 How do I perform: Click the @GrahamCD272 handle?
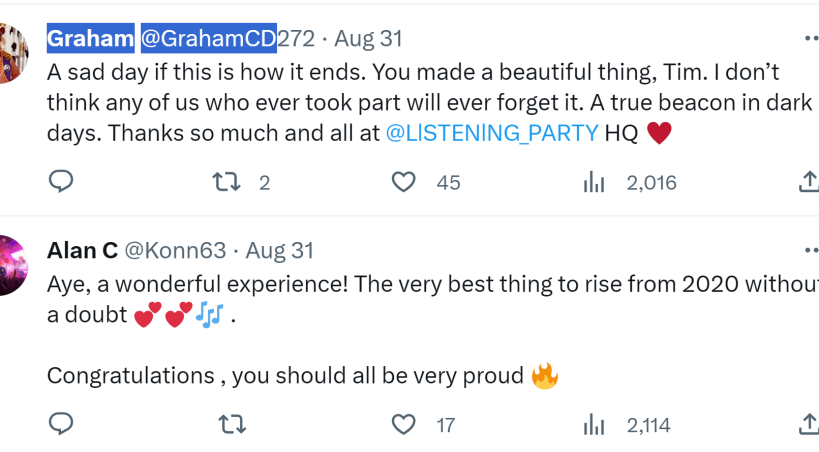pyautogui.click(x=227, y=39)
